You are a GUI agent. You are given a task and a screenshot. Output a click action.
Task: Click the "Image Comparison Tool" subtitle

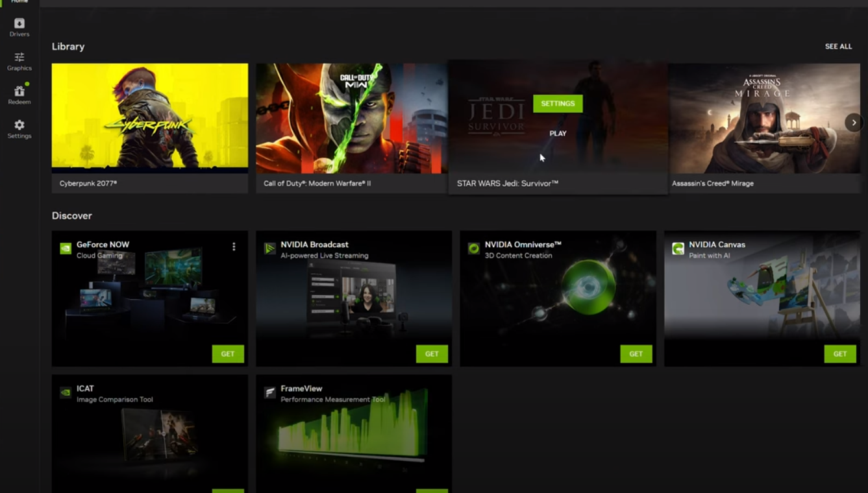115,400
